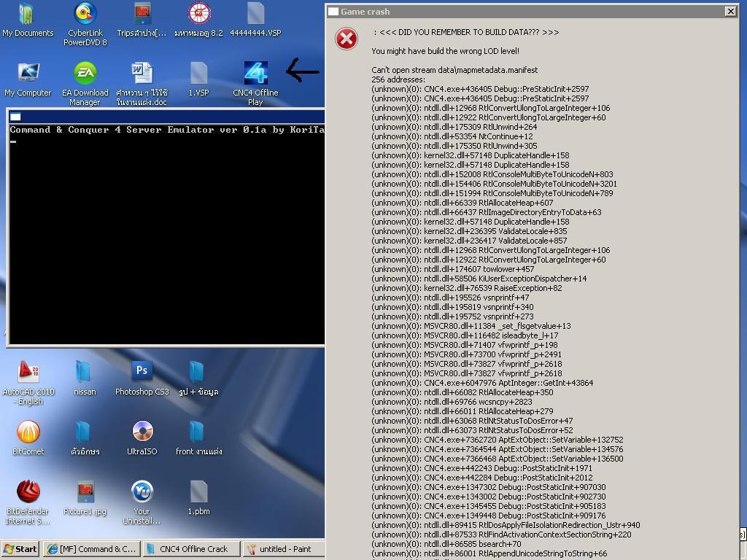Image resolution: width=747 pixels, height=560 pixels.
Task: Click the 'CNC4.exe+442243 Debug::PostStaticInit+1971' line
Action: [481, 468]
